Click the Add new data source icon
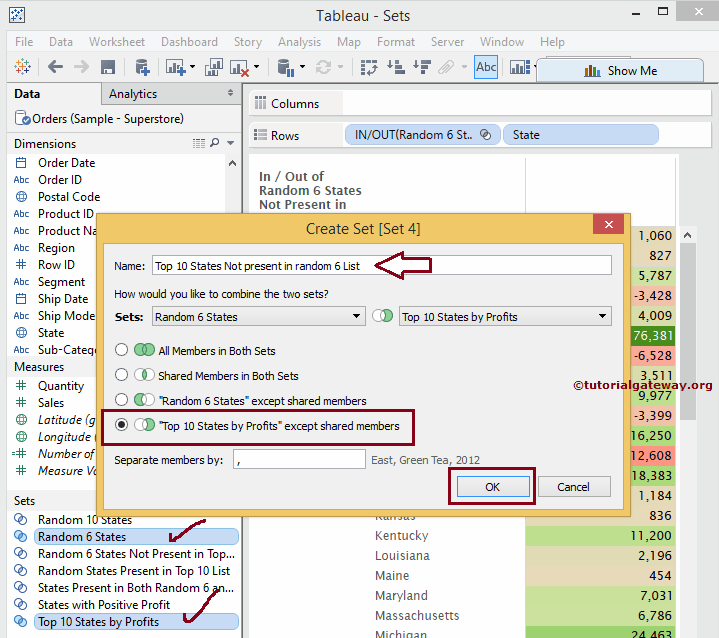719x638 pixels. pos(142,67)
